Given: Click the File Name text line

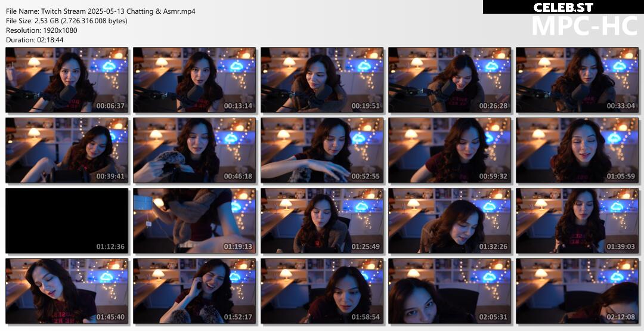Looking at the screenshot, I should tap(101, 11).
